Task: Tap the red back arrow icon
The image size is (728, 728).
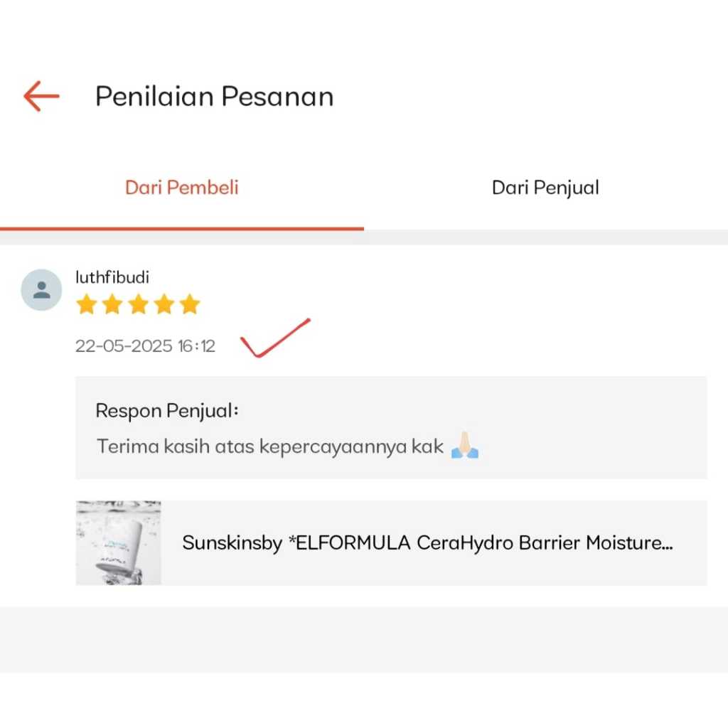Action: click(x=41, y=96)
